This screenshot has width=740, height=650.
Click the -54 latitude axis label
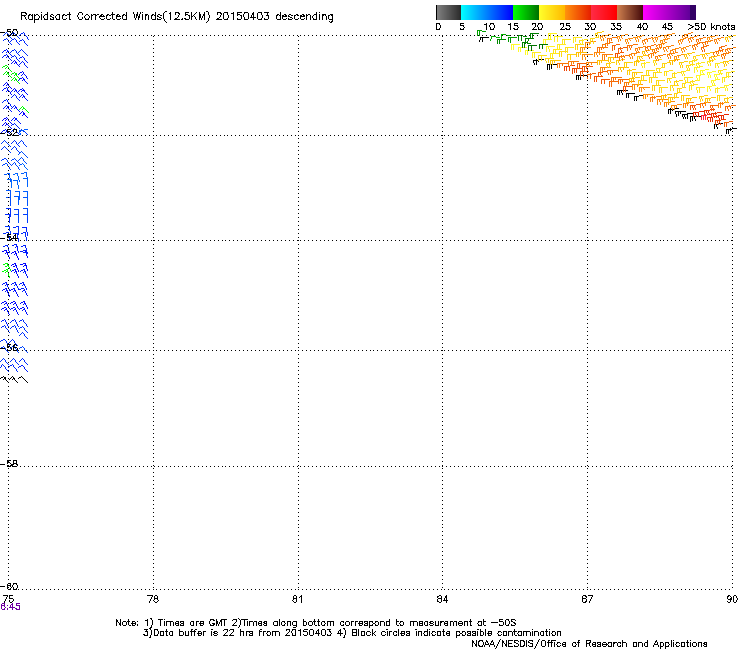tap(9, 237)
